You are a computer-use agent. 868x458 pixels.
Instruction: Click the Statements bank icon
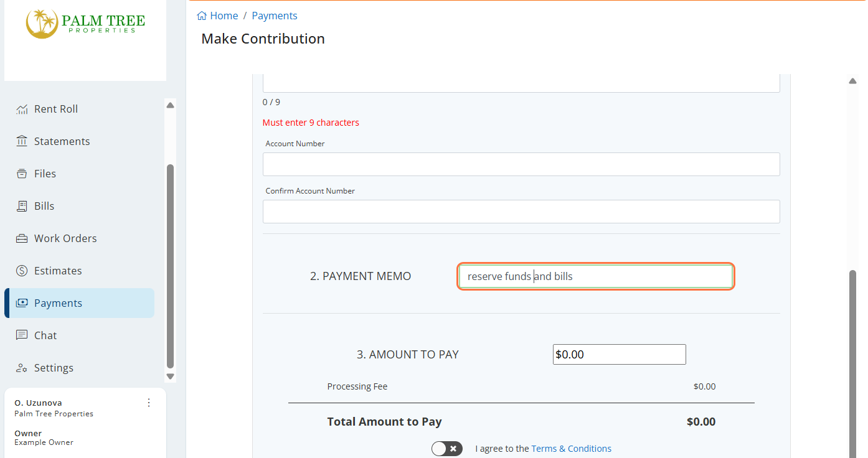coord(22,141)
